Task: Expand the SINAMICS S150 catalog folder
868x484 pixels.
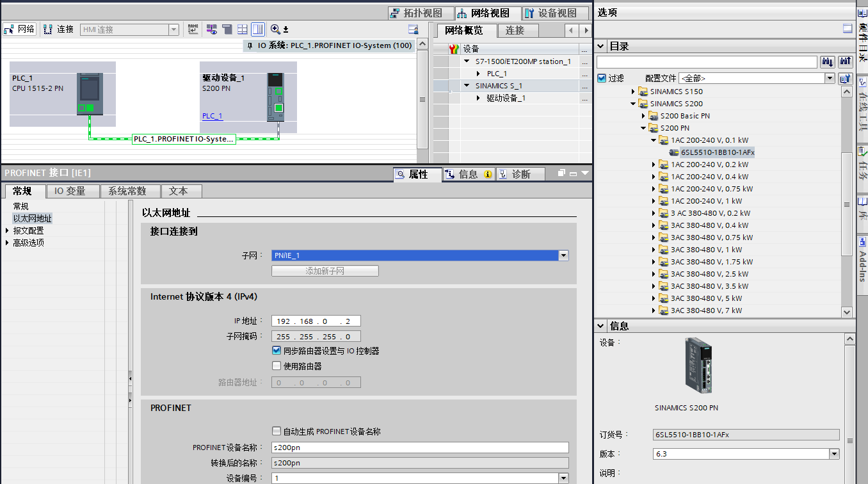Action: 634,92
